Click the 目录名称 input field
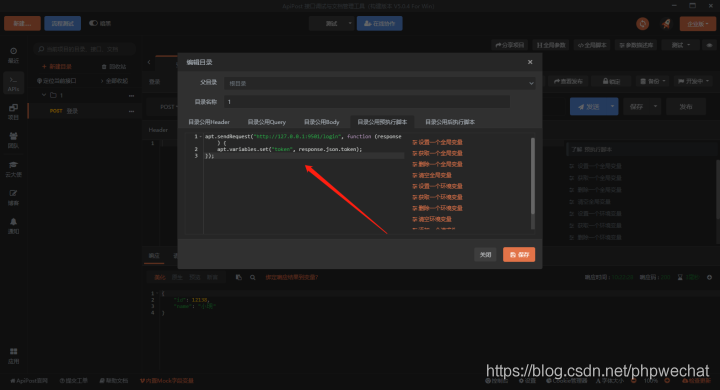The height and width of the screenshot is (390, 720). click(367, 102)
